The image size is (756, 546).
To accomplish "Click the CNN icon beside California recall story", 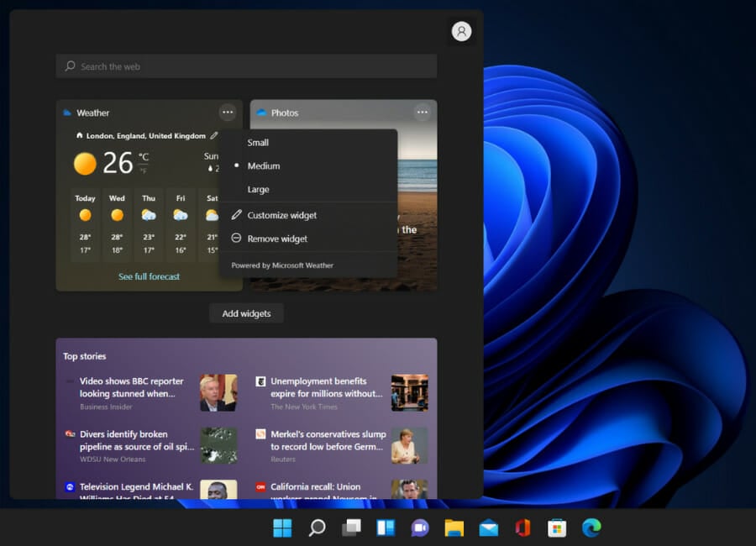I will pyautogui.click(x=260, y=488).
